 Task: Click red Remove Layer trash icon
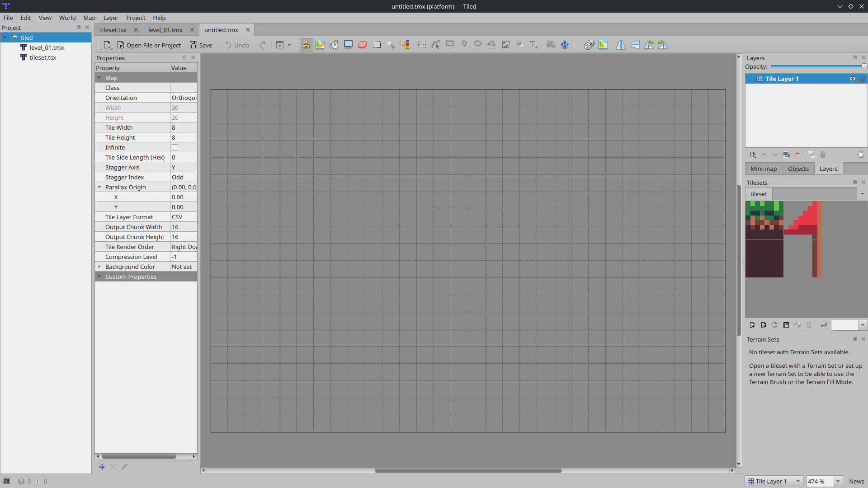[x=797, y=155]
